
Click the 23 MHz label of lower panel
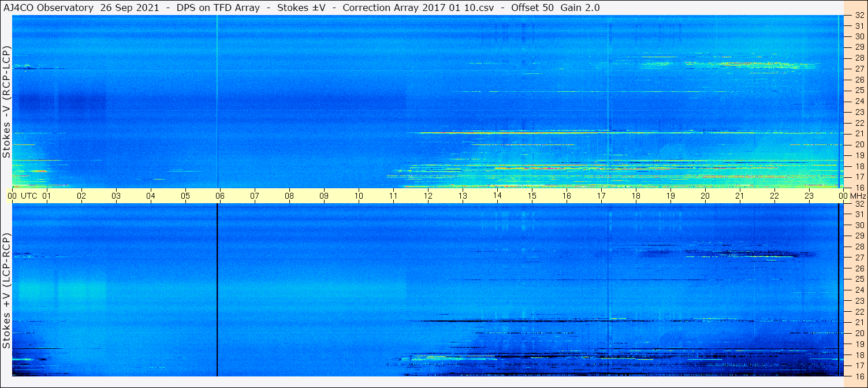click(x=859, y=301)
